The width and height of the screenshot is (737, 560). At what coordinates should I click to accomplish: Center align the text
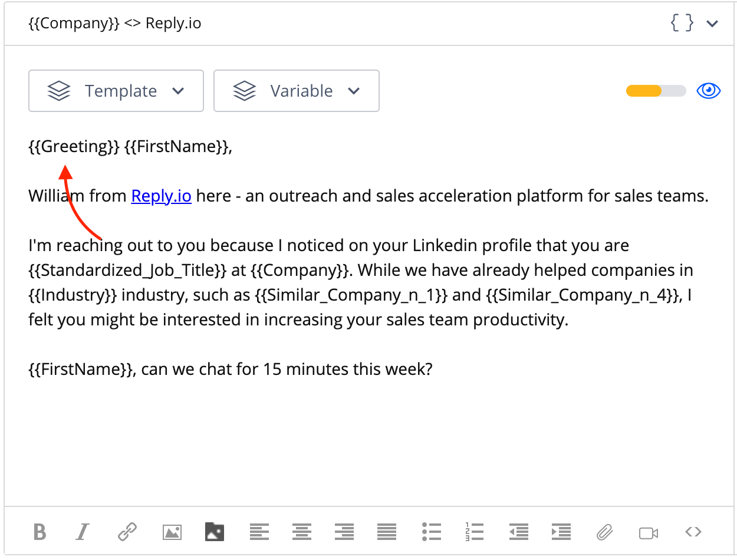(302, 532)
